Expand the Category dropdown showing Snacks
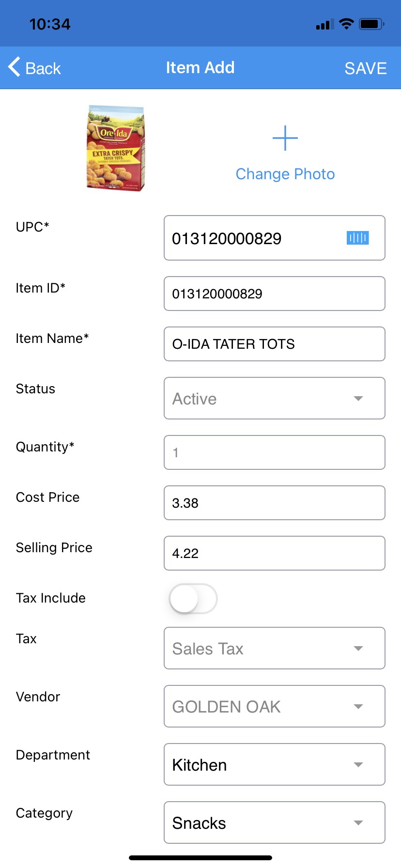 [274, 822]
